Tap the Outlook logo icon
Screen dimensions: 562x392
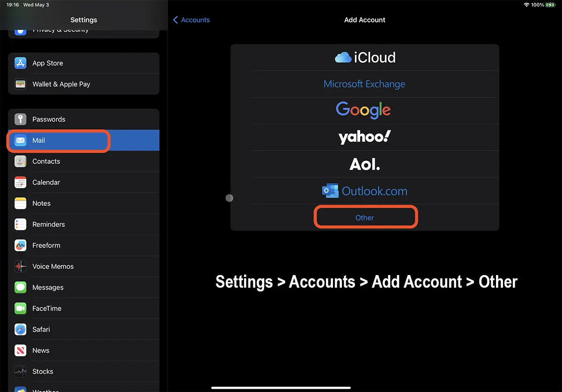pos(330,191)
